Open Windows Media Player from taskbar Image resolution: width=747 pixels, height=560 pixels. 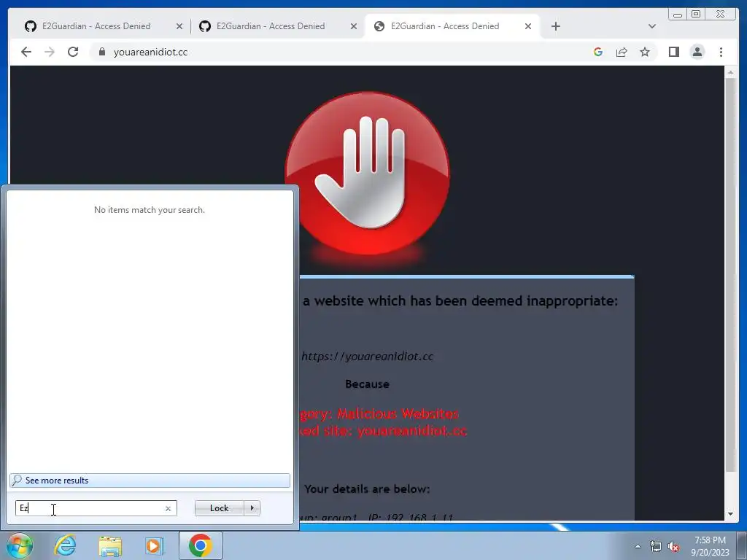pyautogui.click(x=154, y=545)
